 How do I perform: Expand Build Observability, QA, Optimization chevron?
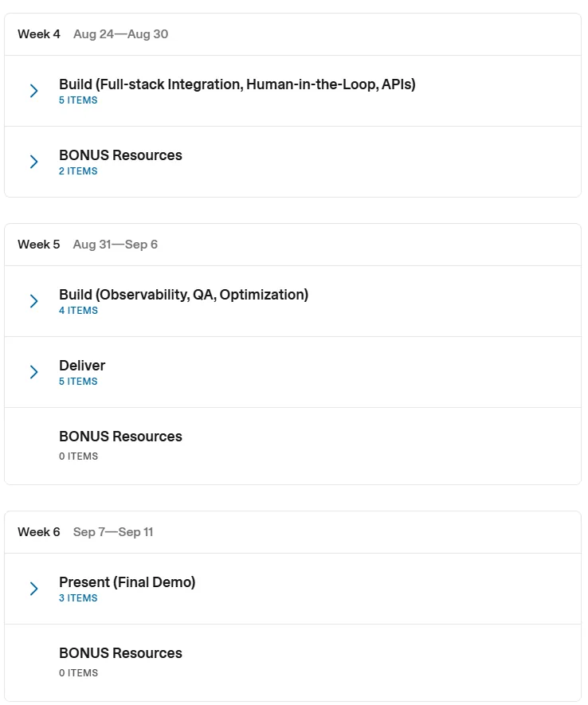(33, 301)
